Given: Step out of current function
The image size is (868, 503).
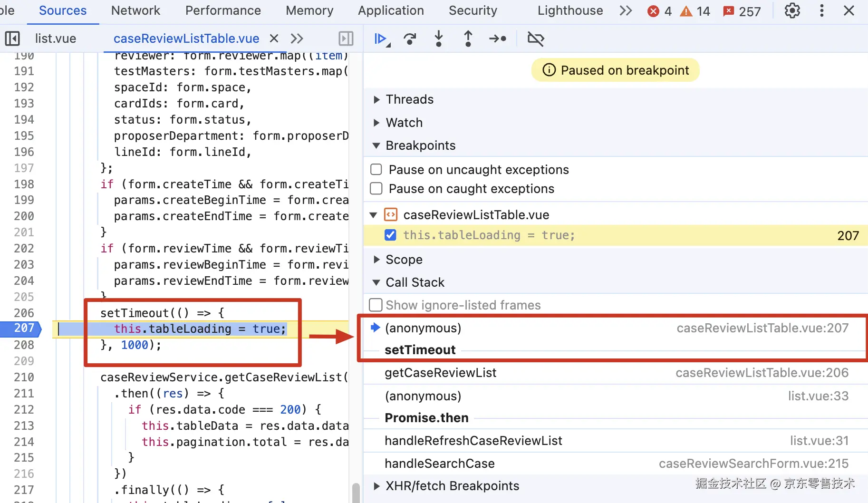Looking at the screenshot, I should pos(468,39).
